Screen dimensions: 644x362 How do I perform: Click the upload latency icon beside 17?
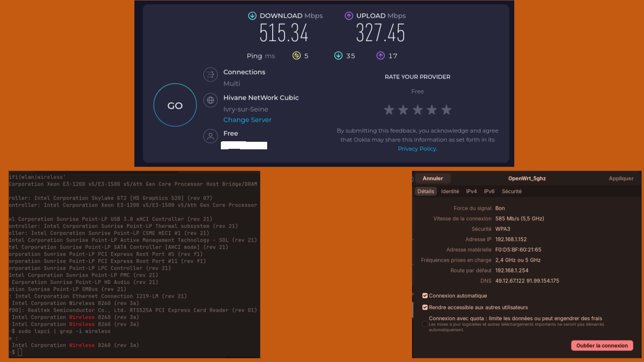click(x=380, y=56)
